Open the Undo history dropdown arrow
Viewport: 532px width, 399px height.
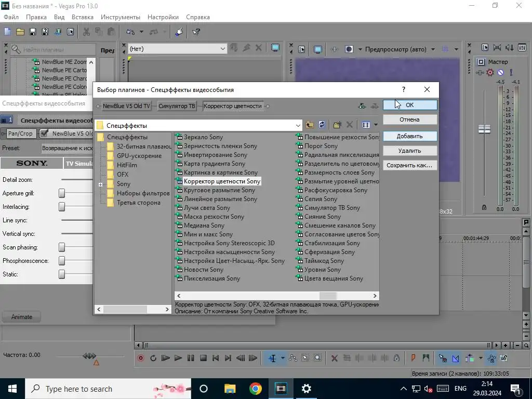[141, 32]
